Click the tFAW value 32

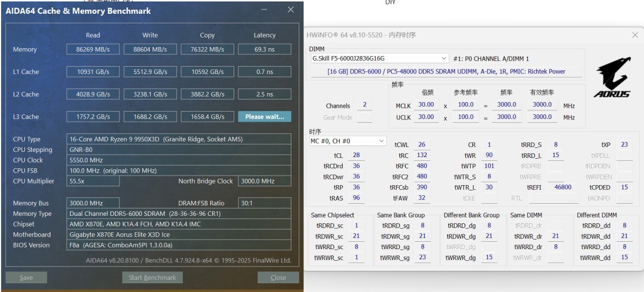point(421,198)
